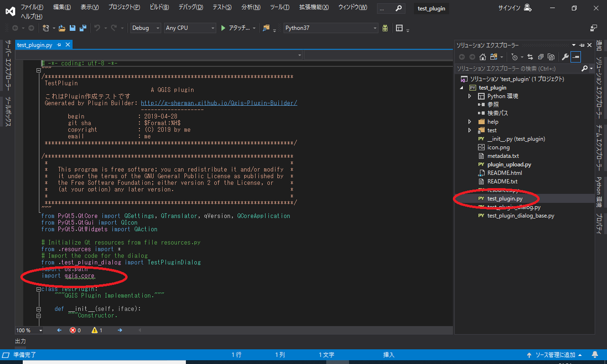Click the window layout icon in the toolbar
Screen dimensions: 607x364
pos(400,28)
